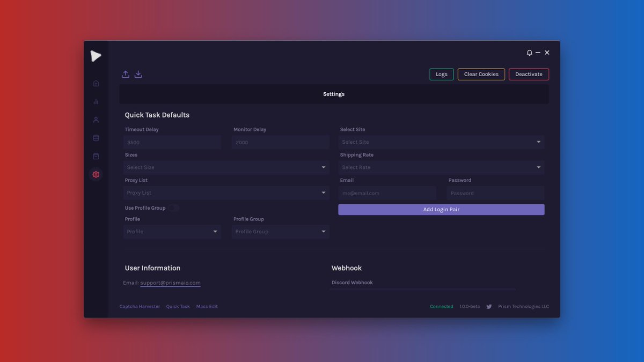Click the User Information heading
The height and width of the screenshot is (362, 644).
(153, 268)
